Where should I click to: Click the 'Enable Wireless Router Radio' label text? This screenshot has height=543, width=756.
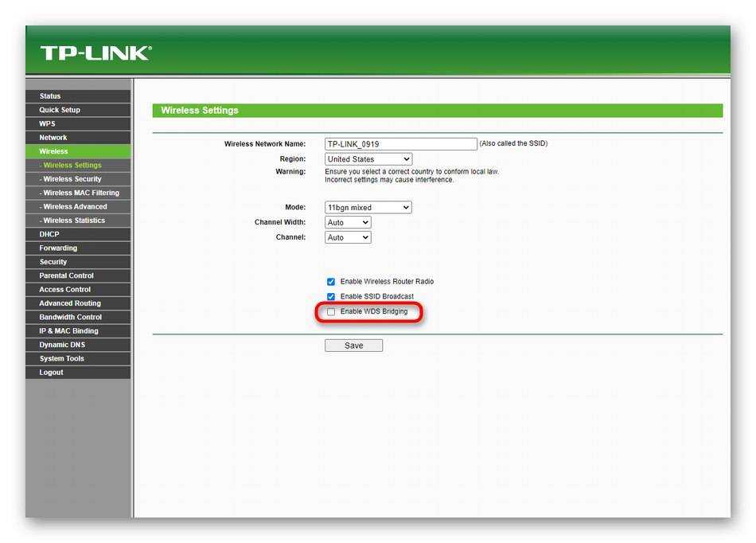(387, 282)
